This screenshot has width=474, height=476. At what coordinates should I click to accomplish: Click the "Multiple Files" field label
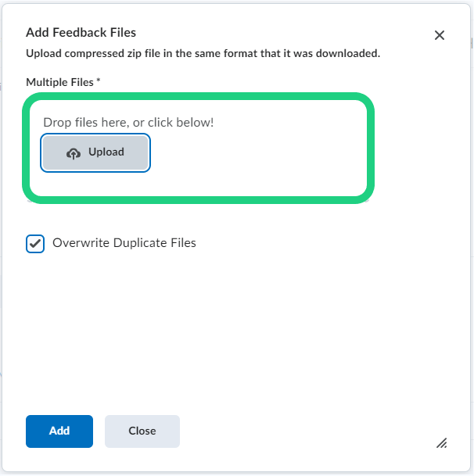tap(59, 82)
